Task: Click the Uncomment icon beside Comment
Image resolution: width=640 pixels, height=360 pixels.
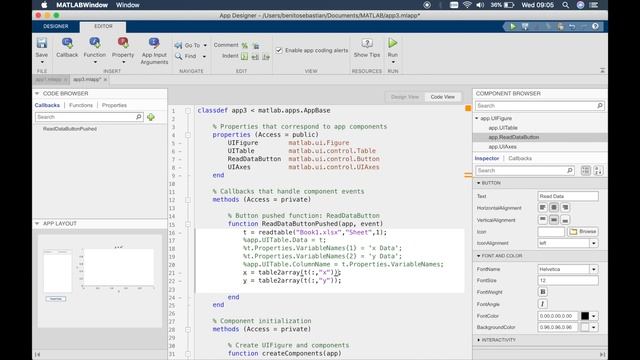Action: (256, 45)
